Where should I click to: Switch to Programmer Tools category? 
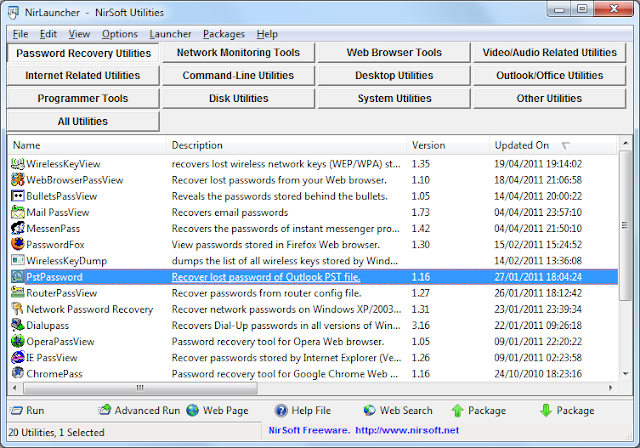83,98
